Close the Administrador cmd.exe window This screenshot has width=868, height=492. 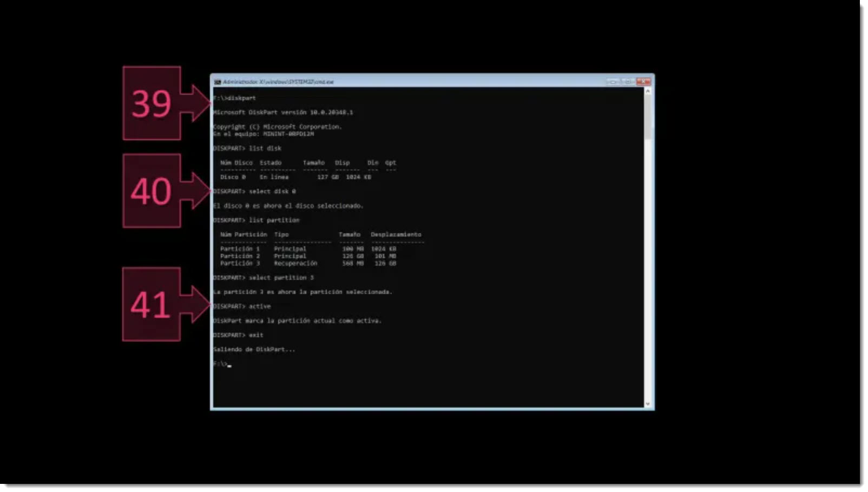pyautogui.click(x=643, y=82)
